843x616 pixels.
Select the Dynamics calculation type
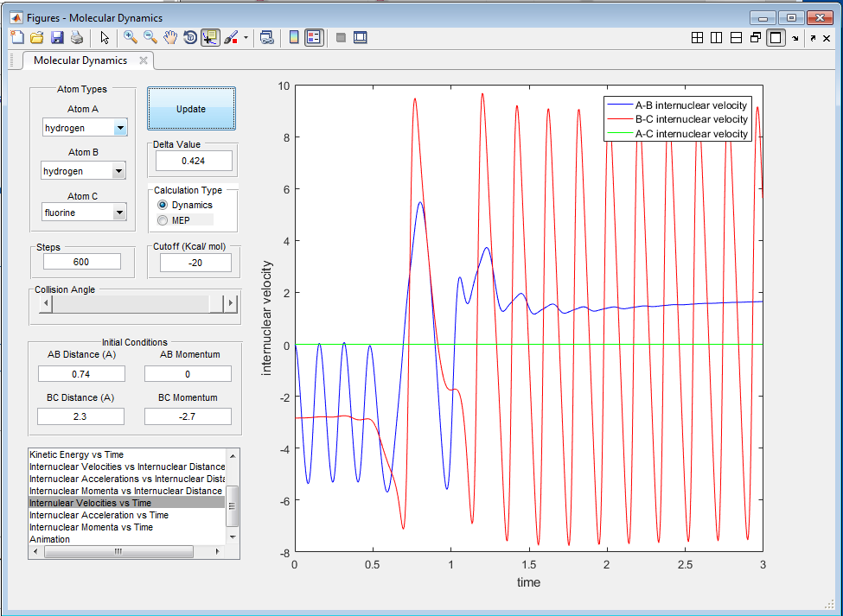(x=163, y=205)
